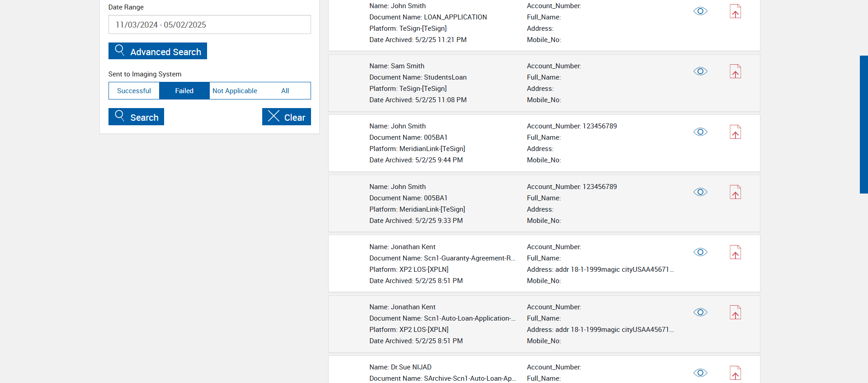Screen dimensions: 868x383
Task: View the StudentsLoan document by Sam Smith
Action: tap(700, 71)
